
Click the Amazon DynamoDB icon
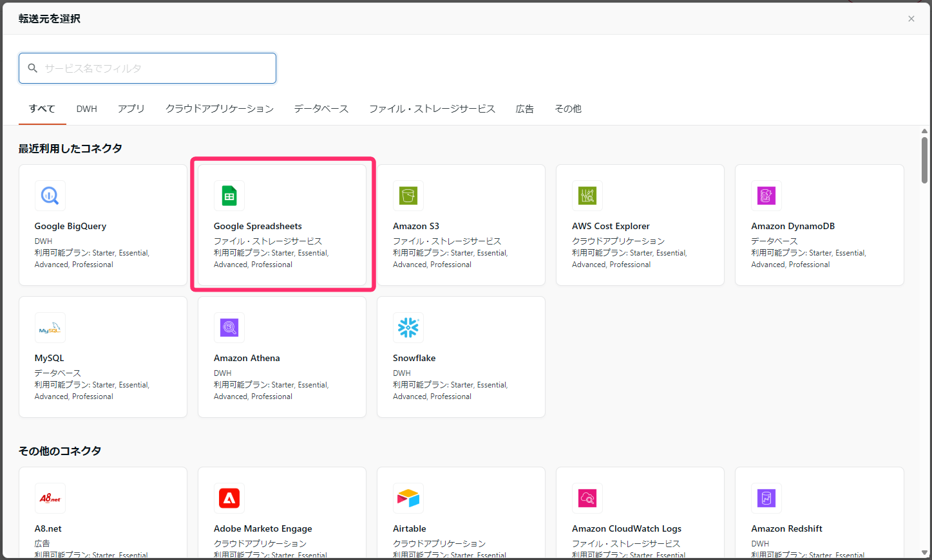click(766, 196)
